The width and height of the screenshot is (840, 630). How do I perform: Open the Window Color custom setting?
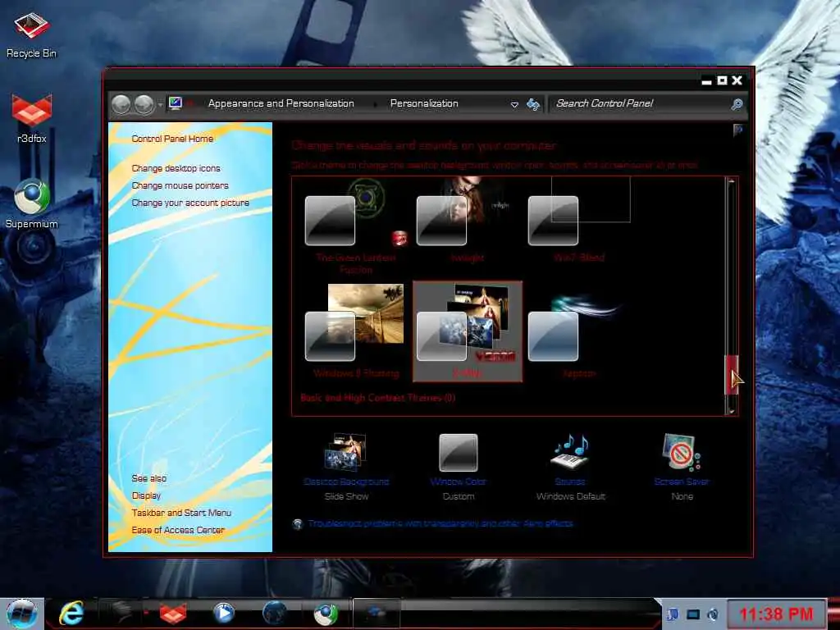(x=458, y=466)
